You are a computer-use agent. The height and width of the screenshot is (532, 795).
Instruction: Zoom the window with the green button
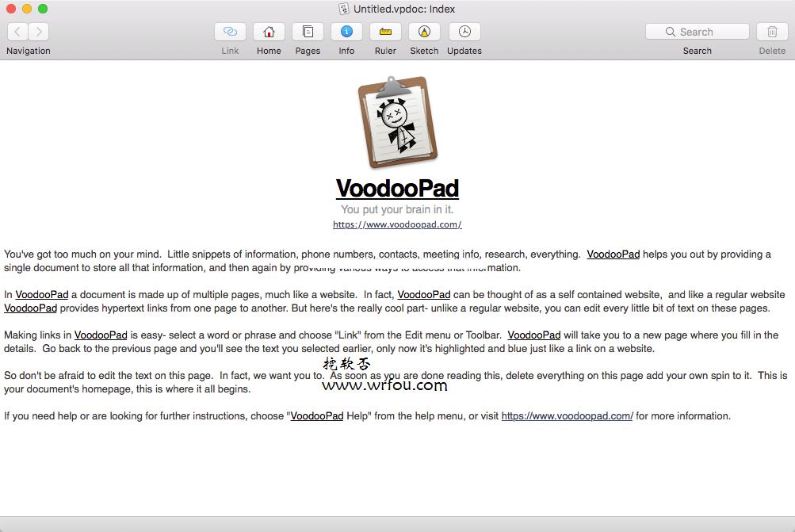click(x=43, y=9)
